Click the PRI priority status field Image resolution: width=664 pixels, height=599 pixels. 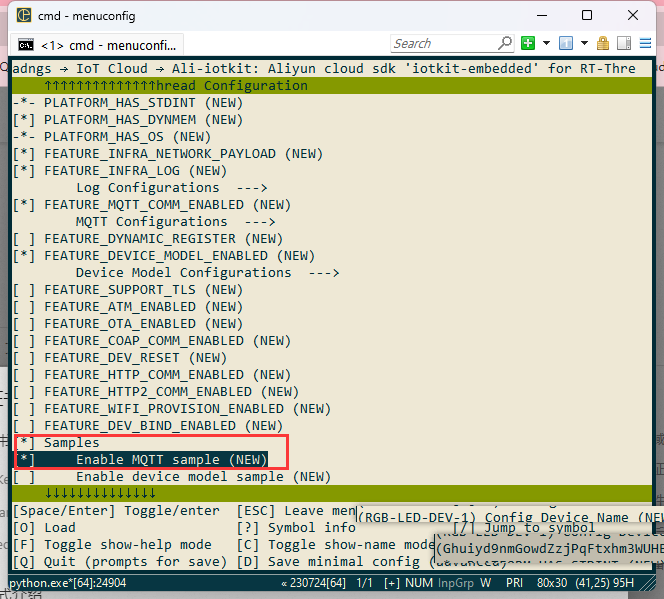click(x=515, y=583)
